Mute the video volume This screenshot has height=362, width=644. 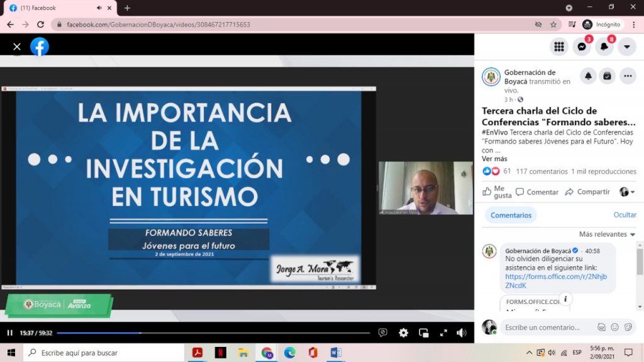pos(462,333)
